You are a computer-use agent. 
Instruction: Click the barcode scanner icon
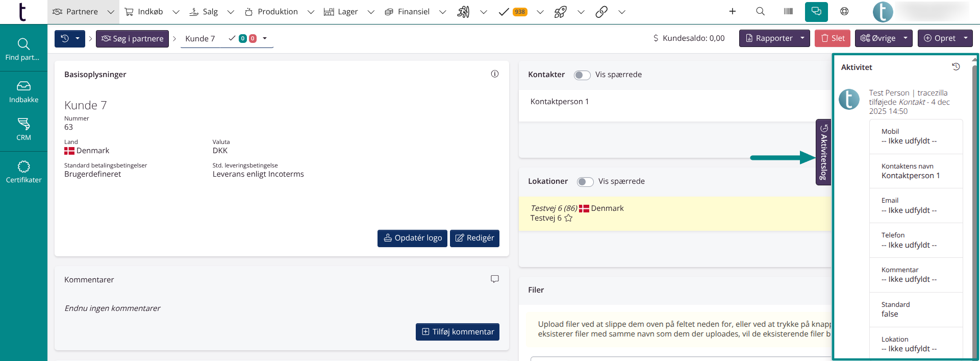(x=788, y=11)
